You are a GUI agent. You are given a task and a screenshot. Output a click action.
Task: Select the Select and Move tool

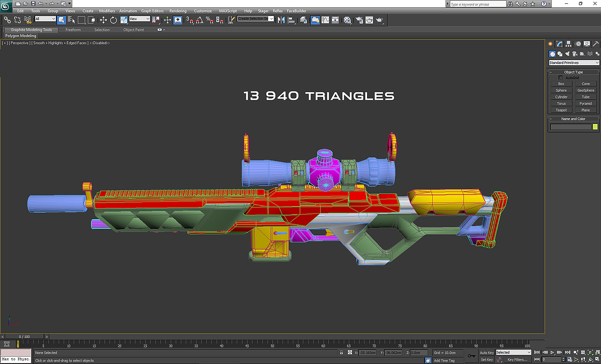pyautogui.click(x=103, y=20)
